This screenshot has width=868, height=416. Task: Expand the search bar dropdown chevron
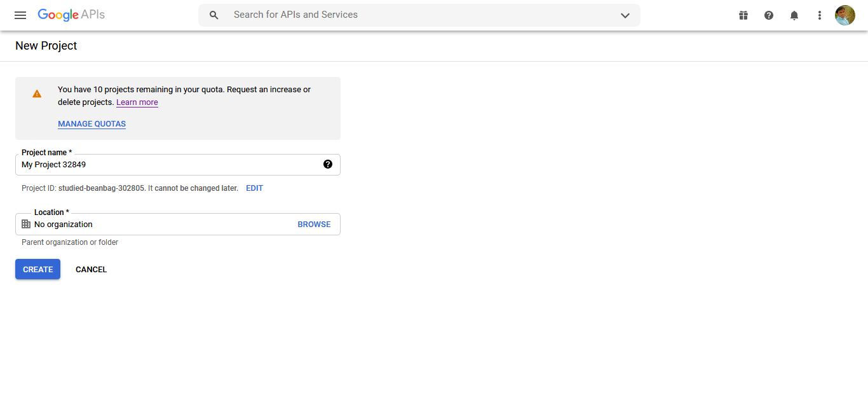[x=625, y=15]
